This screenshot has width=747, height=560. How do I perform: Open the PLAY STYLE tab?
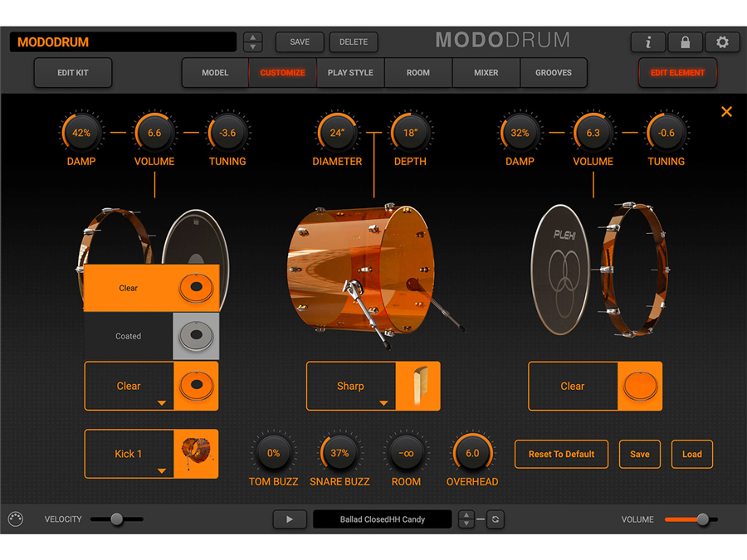[x=350, y=73]
